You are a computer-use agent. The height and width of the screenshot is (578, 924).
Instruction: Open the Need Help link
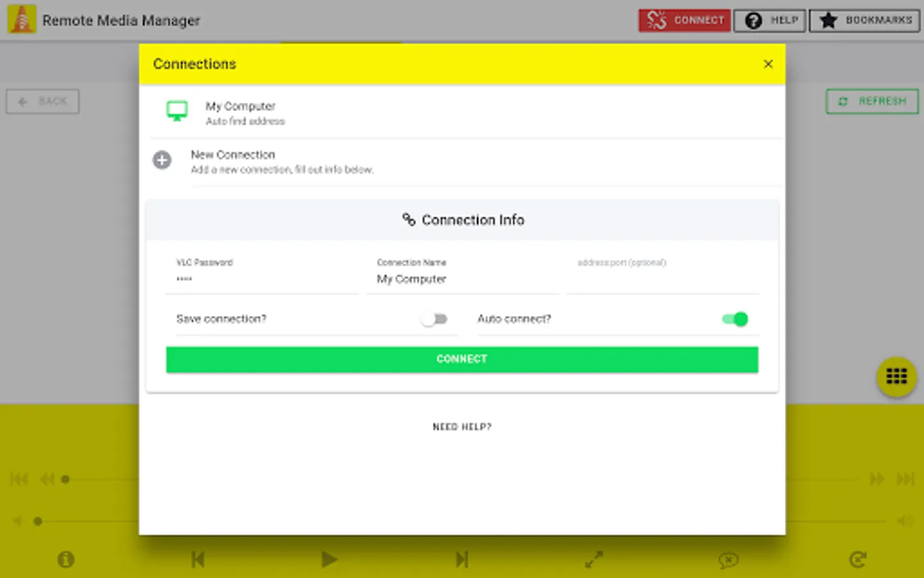(462, 427)
